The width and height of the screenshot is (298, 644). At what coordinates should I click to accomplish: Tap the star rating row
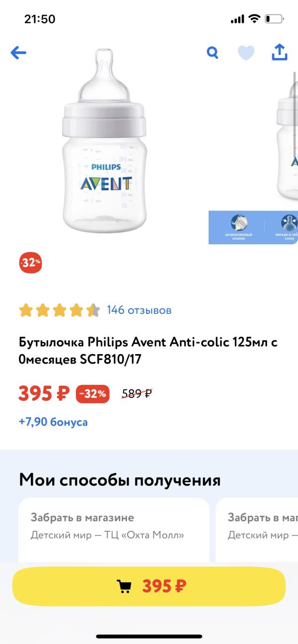pos(59,311)
